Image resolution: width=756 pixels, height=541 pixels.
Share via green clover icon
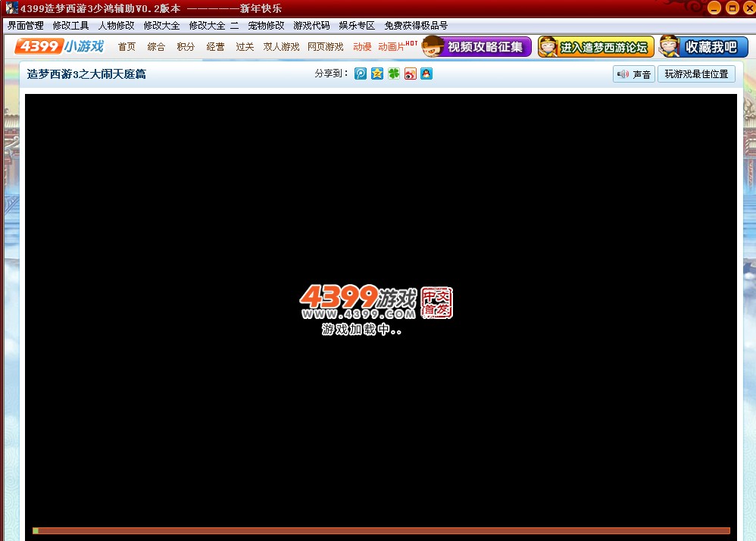click(x=394, y=73)
